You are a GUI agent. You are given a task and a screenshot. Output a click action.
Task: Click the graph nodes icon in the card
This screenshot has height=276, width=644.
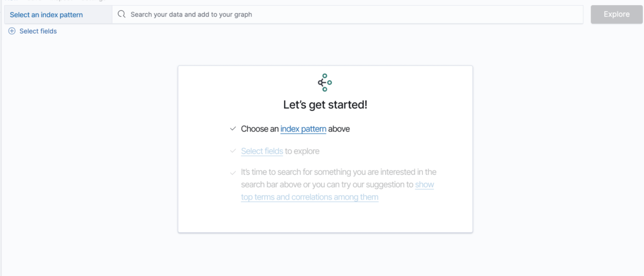tap(325, 83)
